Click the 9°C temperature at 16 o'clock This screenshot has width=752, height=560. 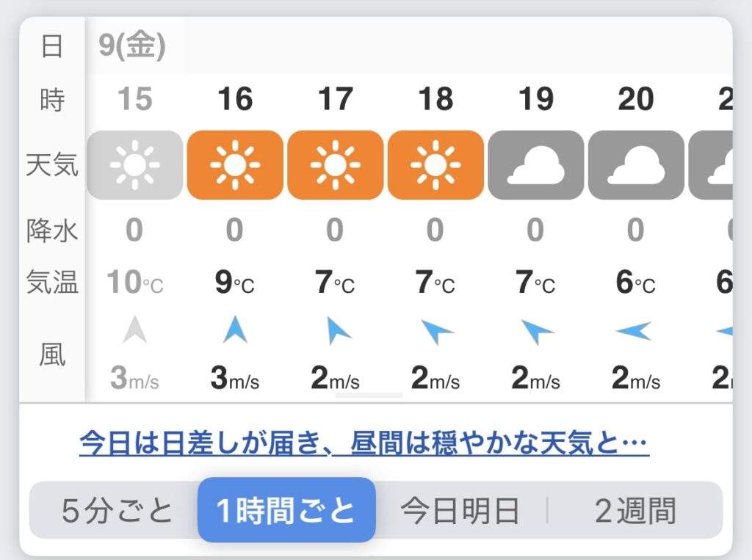coord(235,282)
